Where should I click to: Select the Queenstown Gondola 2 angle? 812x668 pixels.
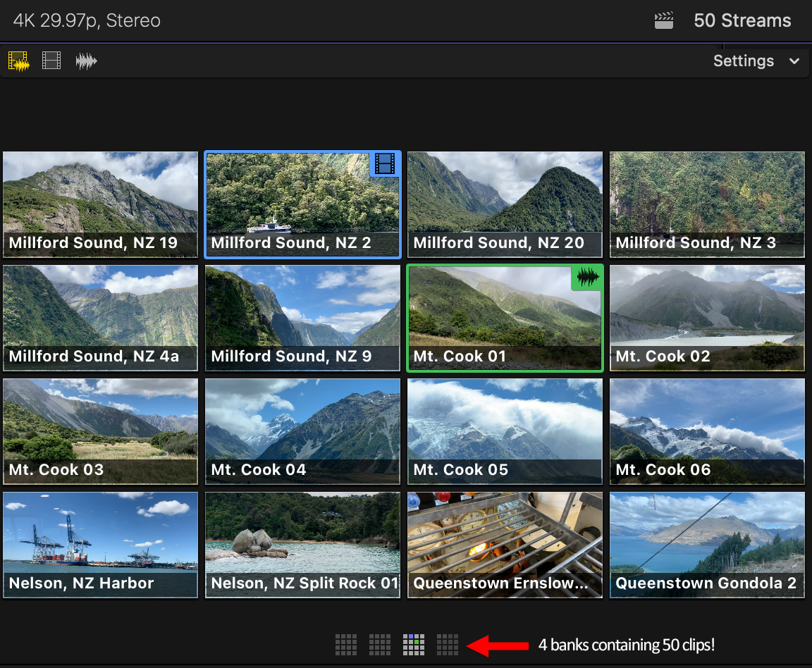click(x=707, y=545)
